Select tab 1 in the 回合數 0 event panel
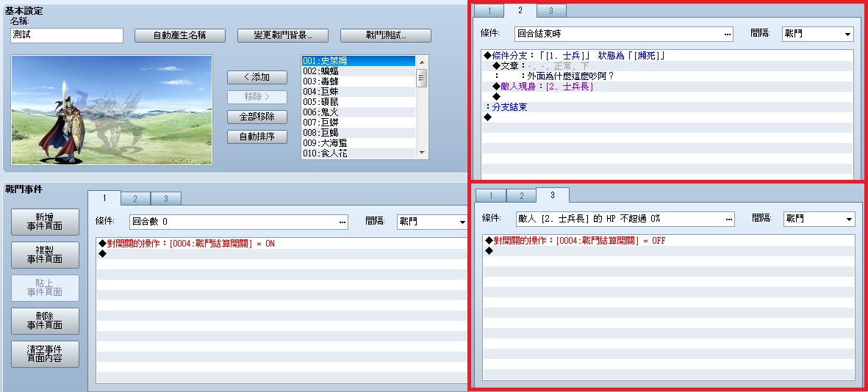Screen dimensions: 868x392 pyautogui.click(x=104, y=198)
